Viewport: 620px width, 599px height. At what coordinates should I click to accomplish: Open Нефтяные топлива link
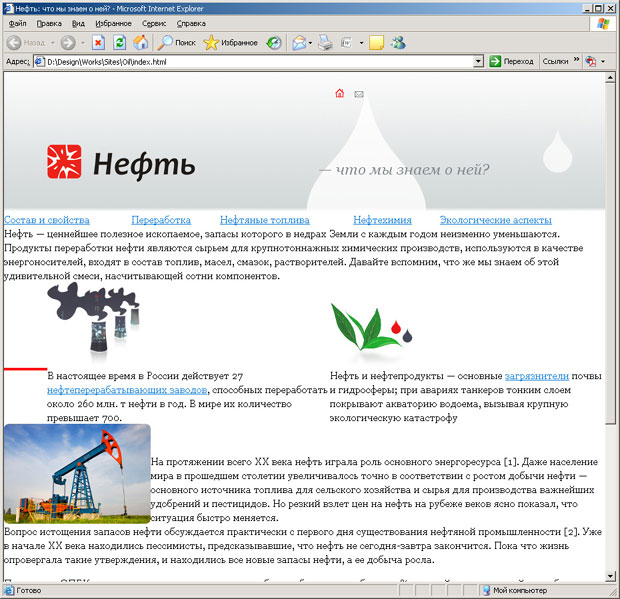pyautogui.click(x=265, y=220)
